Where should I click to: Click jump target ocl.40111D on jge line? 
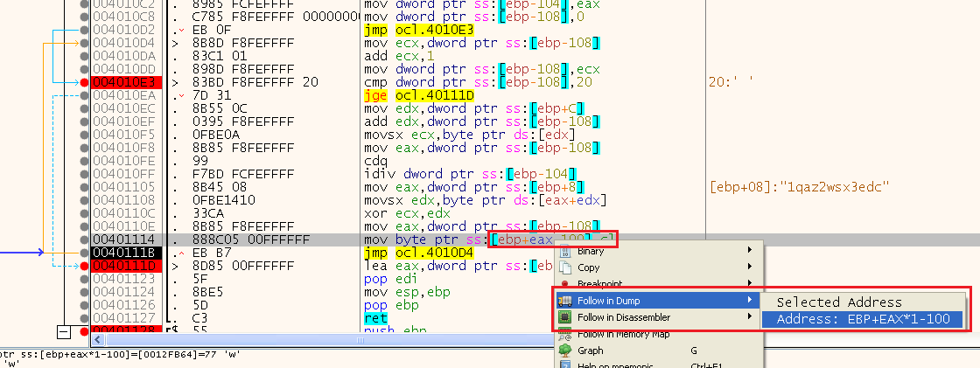434,95
